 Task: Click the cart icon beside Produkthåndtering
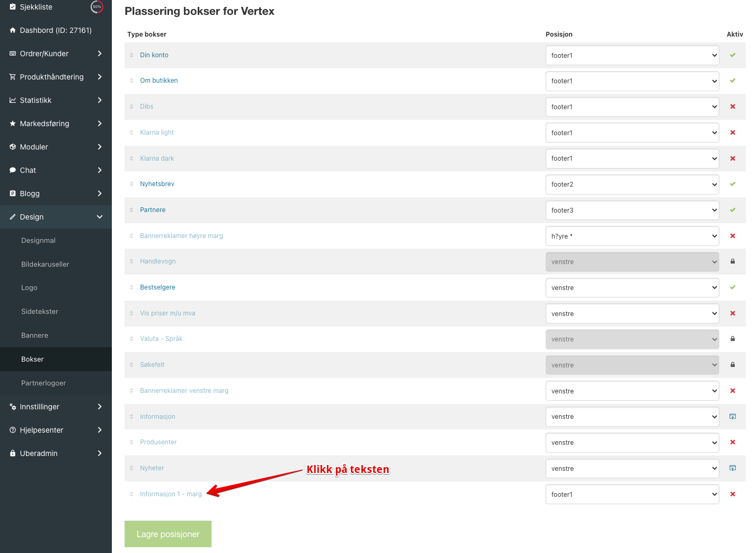pyautogui.click(x=13, y=77)
